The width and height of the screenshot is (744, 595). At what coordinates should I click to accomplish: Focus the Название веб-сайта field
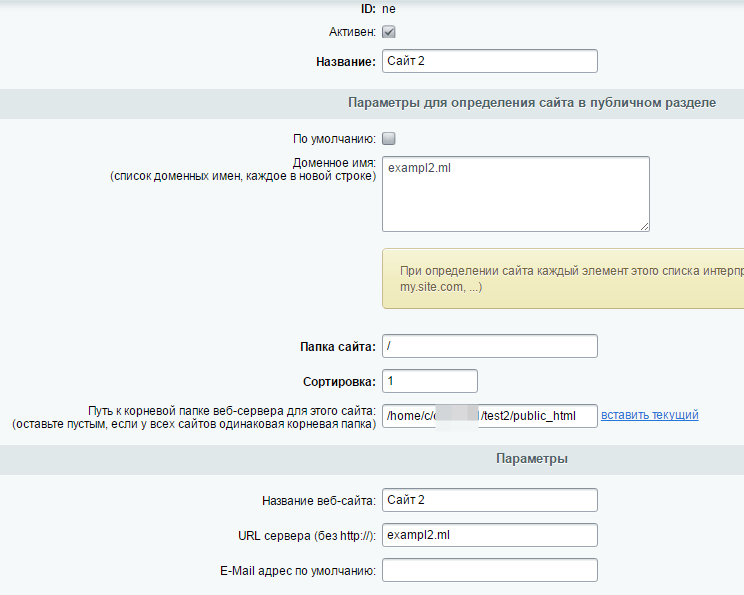(489, 500)
